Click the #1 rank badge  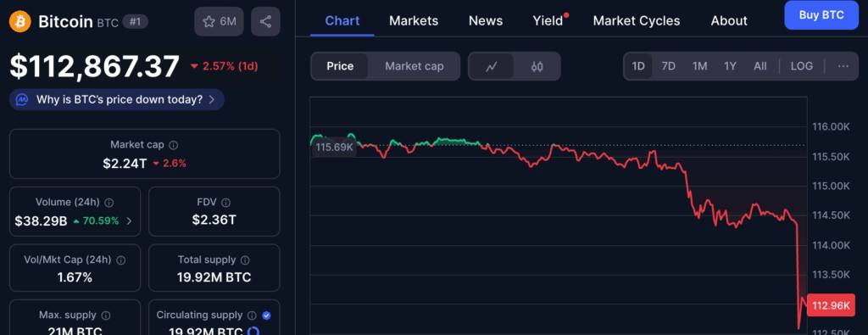pyautogui.click(x=135, y=21)
